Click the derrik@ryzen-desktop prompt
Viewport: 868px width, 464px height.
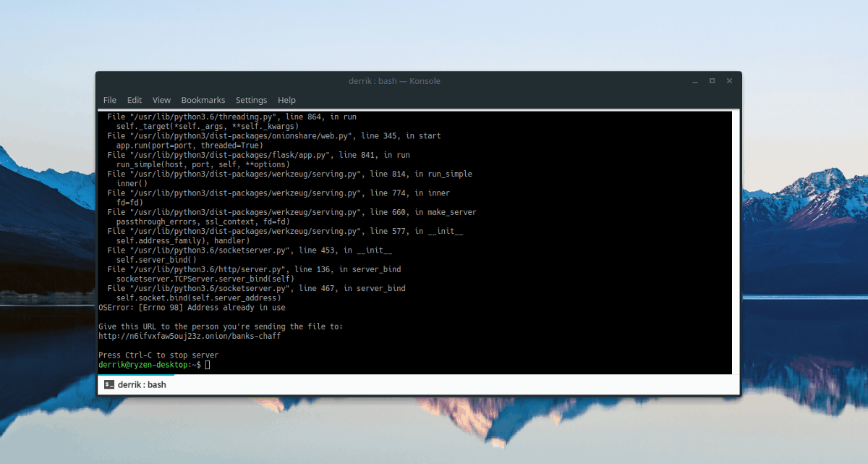[150, 365]
